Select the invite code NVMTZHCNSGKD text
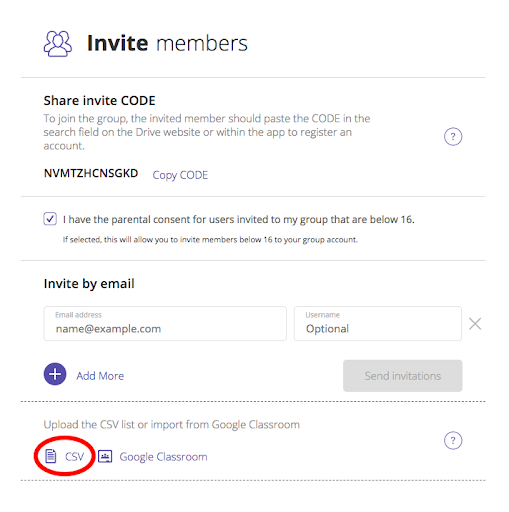This screenshot has height=512, width=509. (x=91, y=173)
